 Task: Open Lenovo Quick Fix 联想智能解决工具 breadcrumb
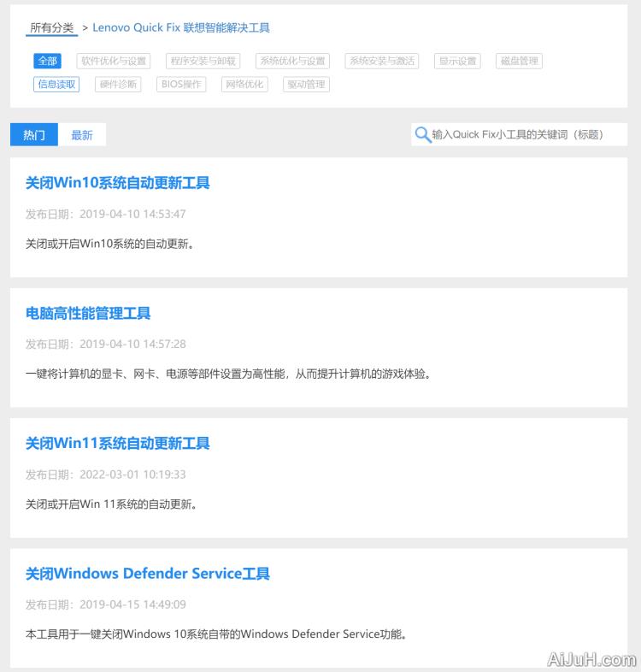click(181, 28)
